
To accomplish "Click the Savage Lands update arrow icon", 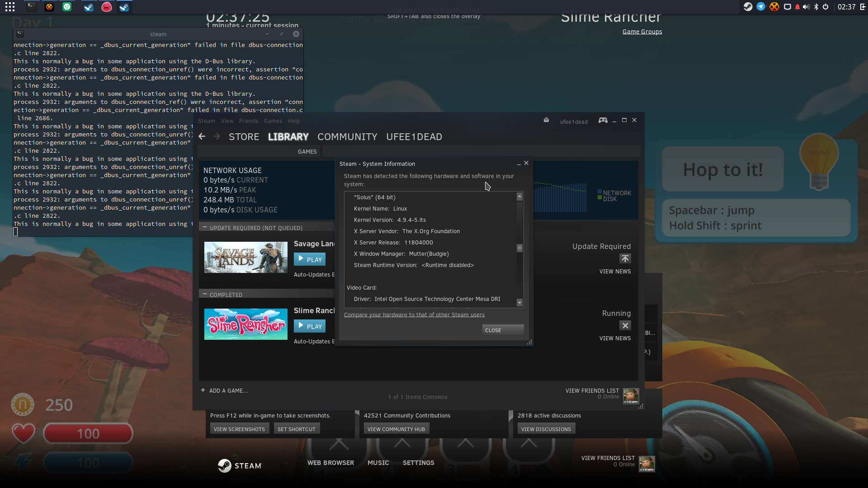I will [x=625, y=258].
